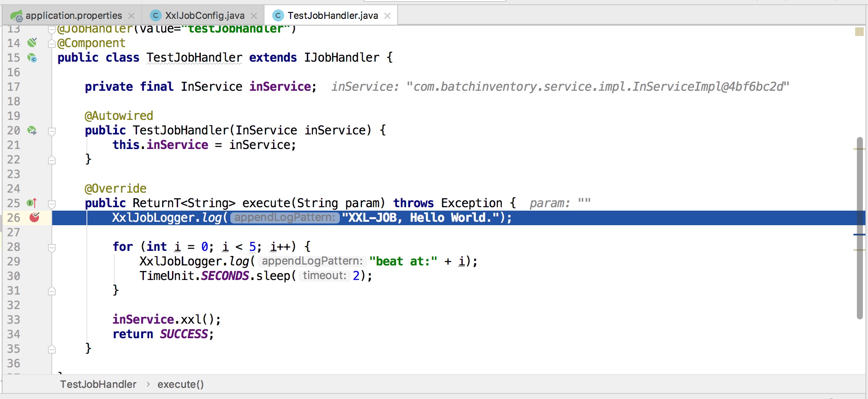Switch to the XxlJobConfig.java tab
Image resolution: width=868 pixels, height=399 pixels.
click(205, 16)
